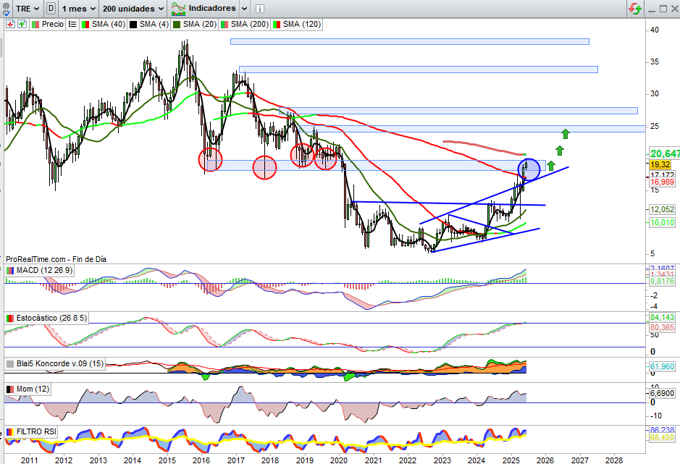Click the Koncorde gray color icon
Image resolution: width=680 pixels, height=464 pixels.
[10, 364]
